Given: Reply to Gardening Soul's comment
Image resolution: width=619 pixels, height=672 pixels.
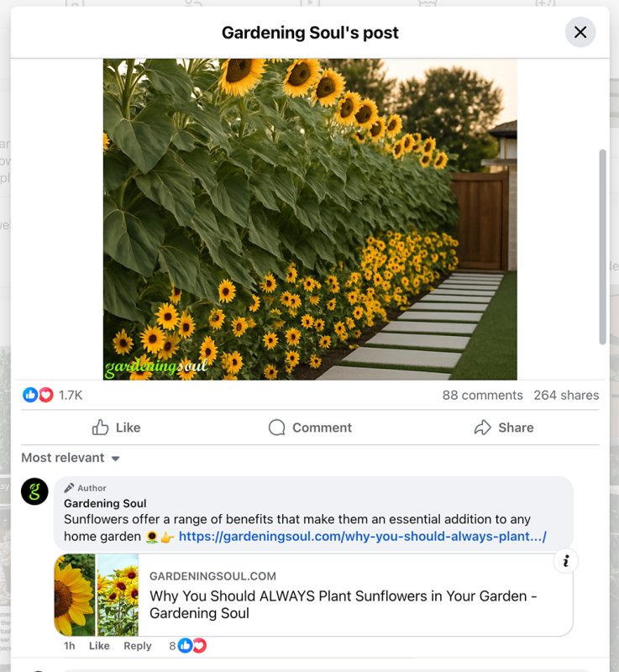Looking at the screenshot, I should [136, 645].
